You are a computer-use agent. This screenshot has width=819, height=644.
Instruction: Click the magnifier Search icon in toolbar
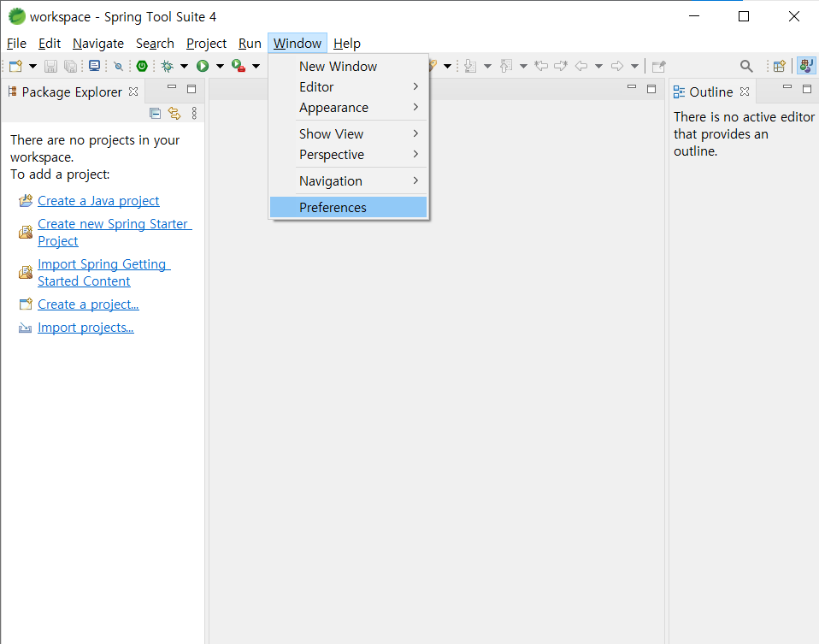pyautogui.click(x=746, y=66)
